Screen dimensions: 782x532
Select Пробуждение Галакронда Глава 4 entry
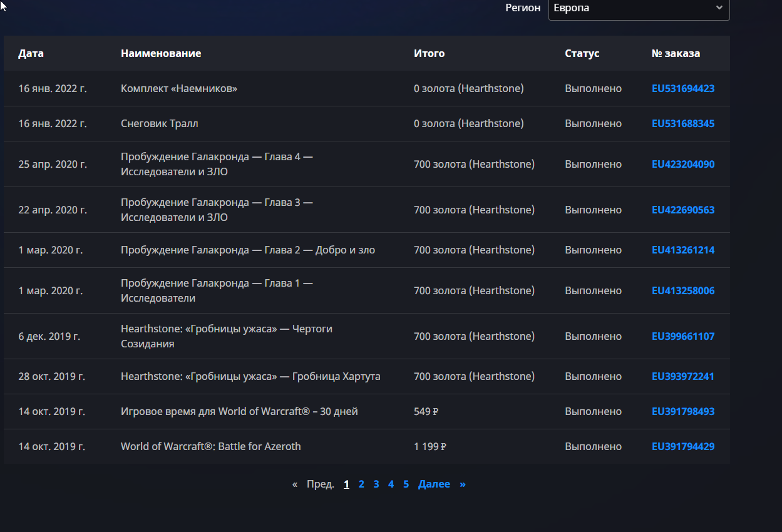click(217, 164)
